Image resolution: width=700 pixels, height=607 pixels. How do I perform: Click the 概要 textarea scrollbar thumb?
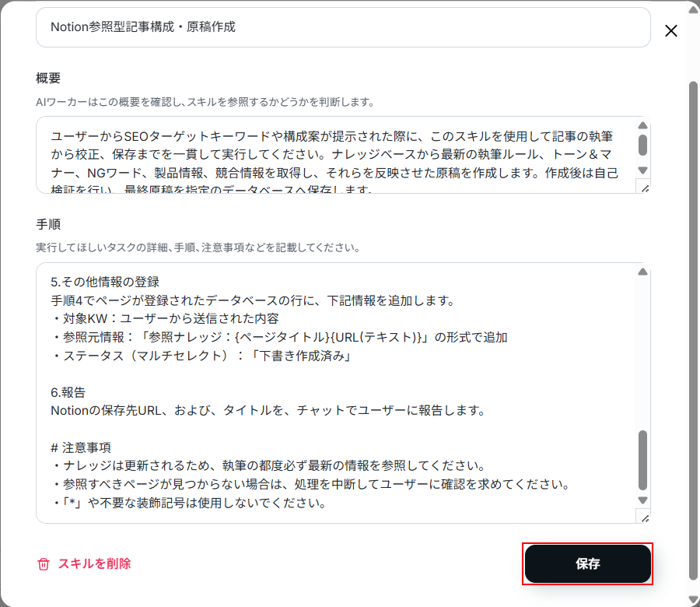643,146
